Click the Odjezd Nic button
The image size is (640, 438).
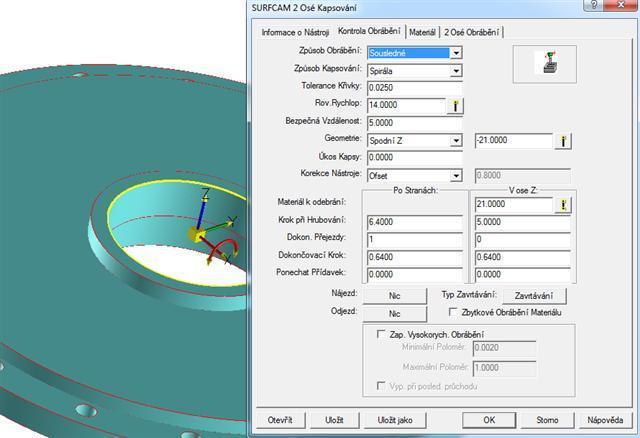coord(394,313)
